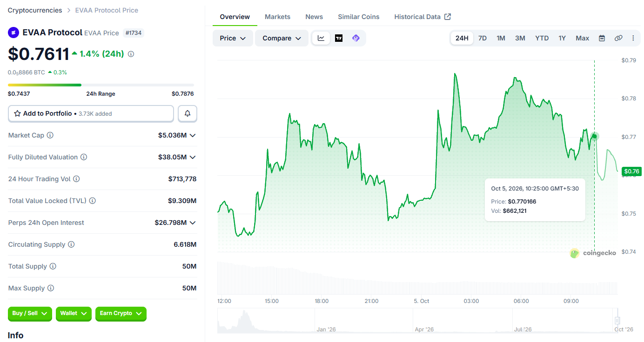
Task: Click Add to Portfolio
Action: [x=91, y=113]
